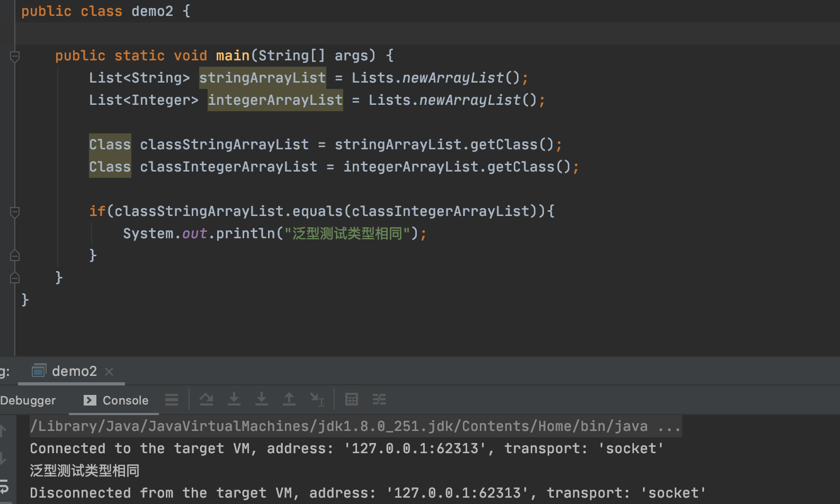Viewport: 840px width, 504px height.
Task: Click the Step Out debug icon
Action: coord(289,400)
